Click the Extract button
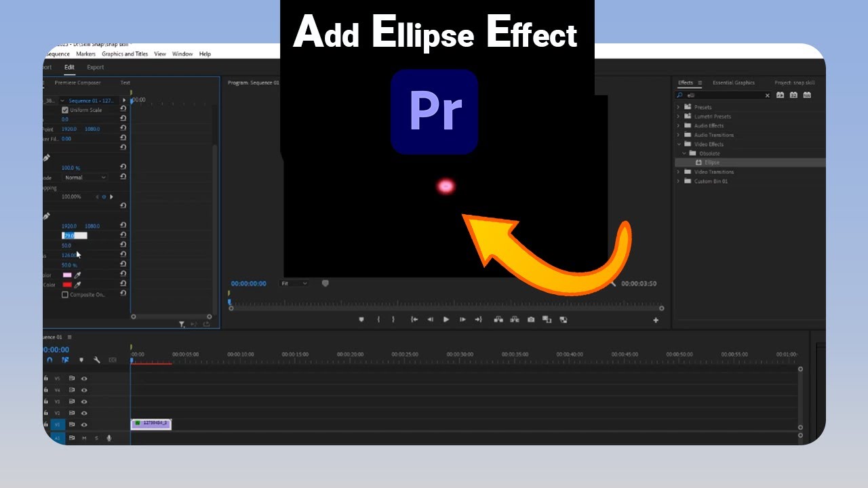This screenshot has width=868, height=488. (x=515, y=319)
